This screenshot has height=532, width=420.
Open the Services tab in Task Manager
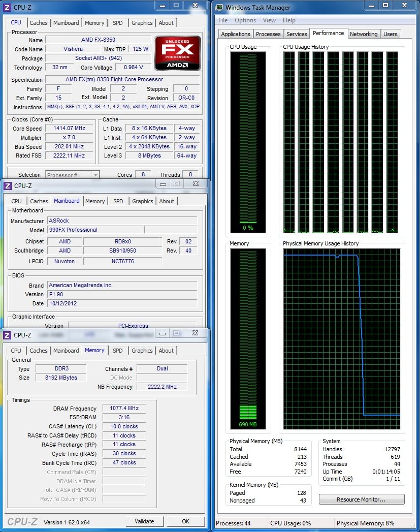click(297, 34)
